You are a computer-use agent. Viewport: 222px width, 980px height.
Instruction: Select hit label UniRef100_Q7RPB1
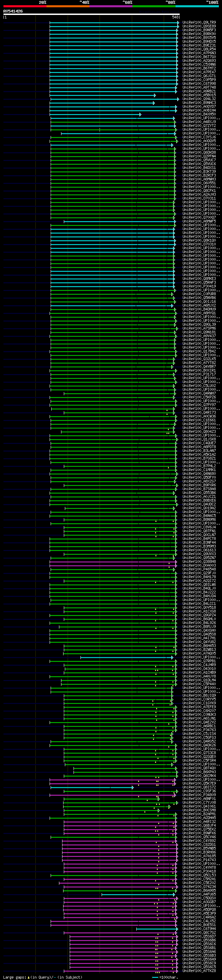point(199,661)
